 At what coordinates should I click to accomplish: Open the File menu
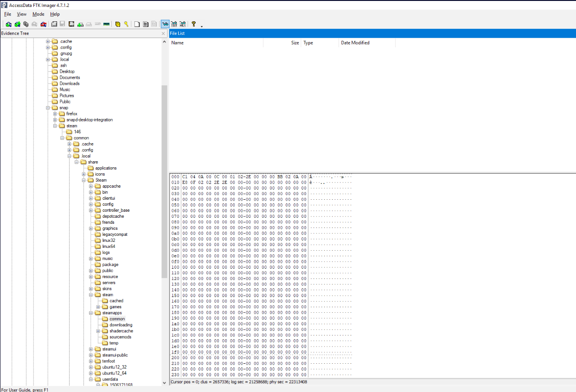(7, 14)
